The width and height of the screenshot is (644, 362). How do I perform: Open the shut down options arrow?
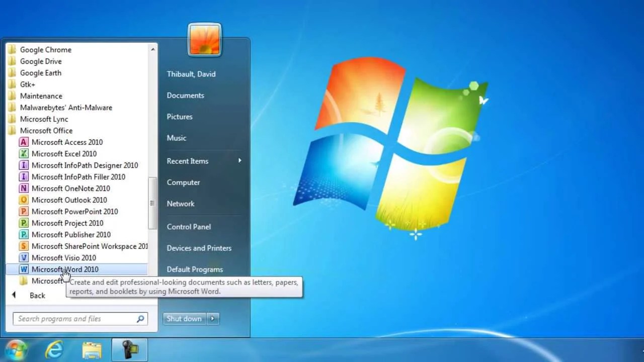pos(212,318)
